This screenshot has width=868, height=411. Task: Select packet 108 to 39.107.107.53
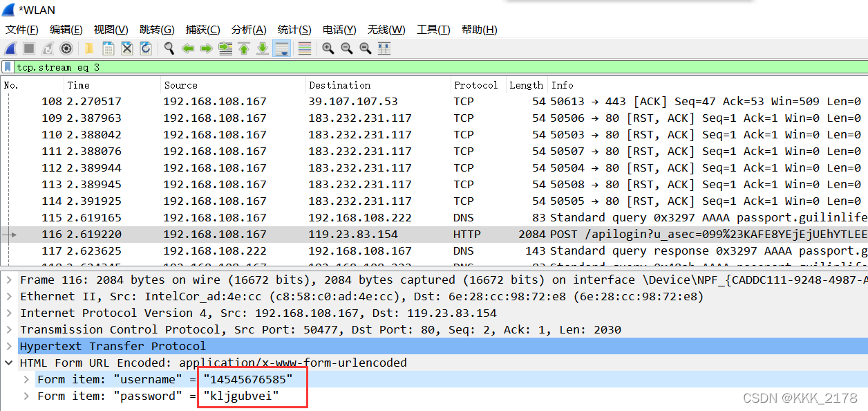point(434,102)
